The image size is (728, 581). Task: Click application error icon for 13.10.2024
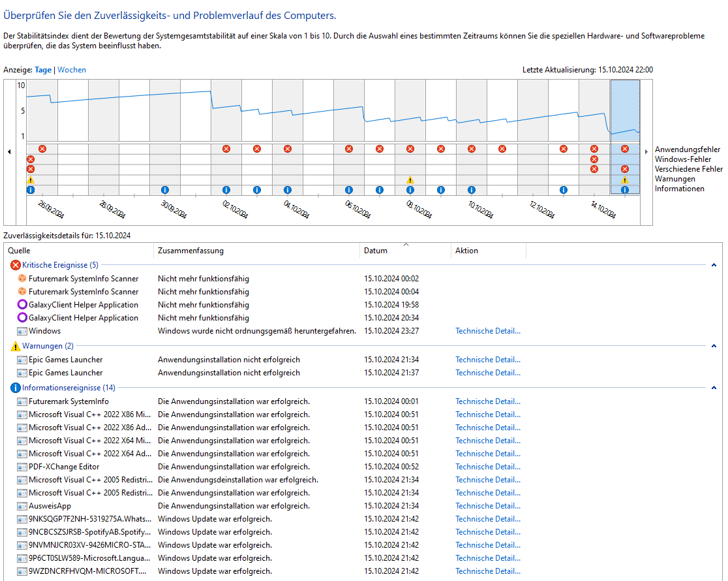pos(563,149)
